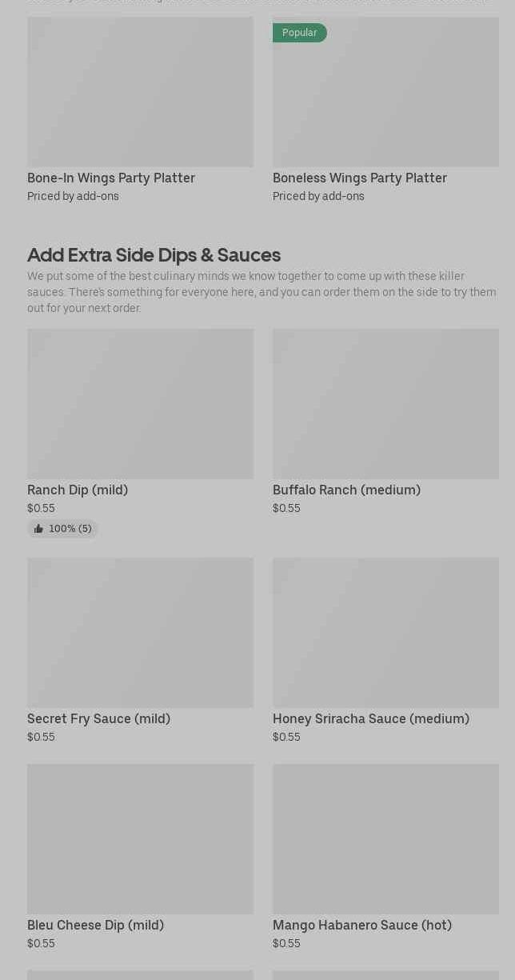Click the thumbs-up rating icon under Ranch Dip
515x980 pixels.
pyautogui.click(x=38, y=529)
